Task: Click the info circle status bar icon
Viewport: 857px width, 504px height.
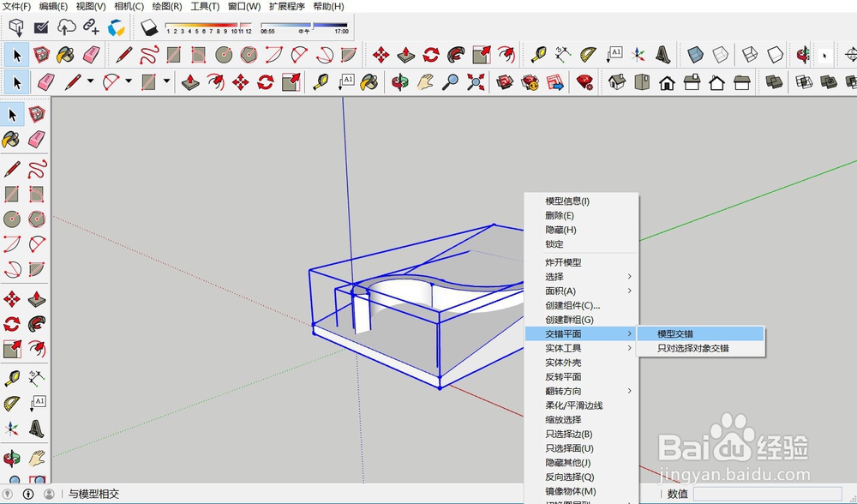Action: point(28,495)
